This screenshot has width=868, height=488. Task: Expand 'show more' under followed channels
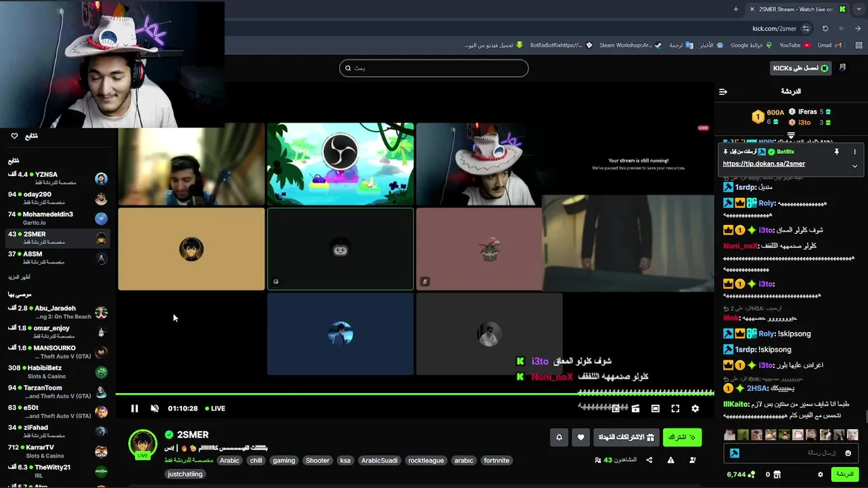pos(19,277)
